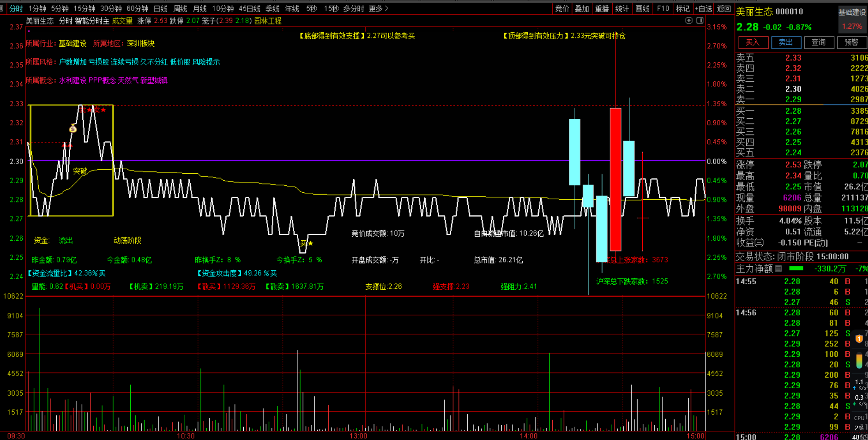Click the 叠加 overlay tool
868x440 pixels.
coord(582,8)
